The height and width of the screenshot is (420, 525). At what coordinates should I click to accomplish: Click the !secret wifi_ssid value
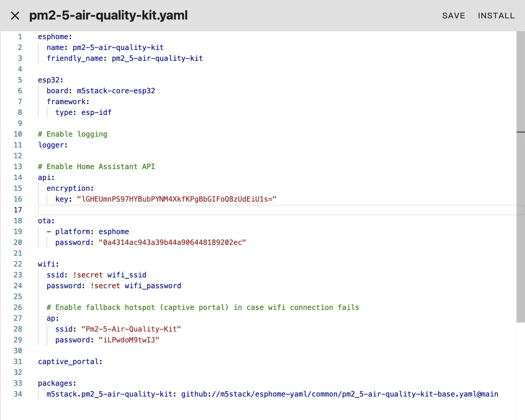pyautogui.click(x=109, y=275)
